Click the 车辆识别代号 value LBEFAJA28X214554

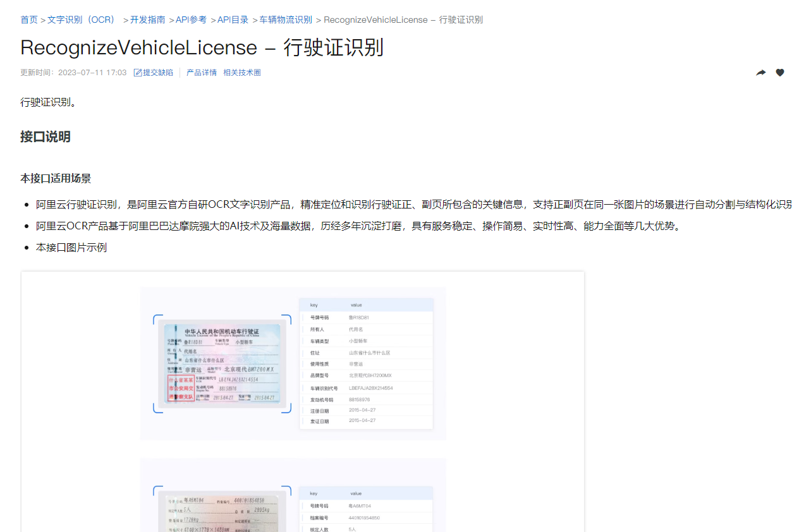[371, 388]
